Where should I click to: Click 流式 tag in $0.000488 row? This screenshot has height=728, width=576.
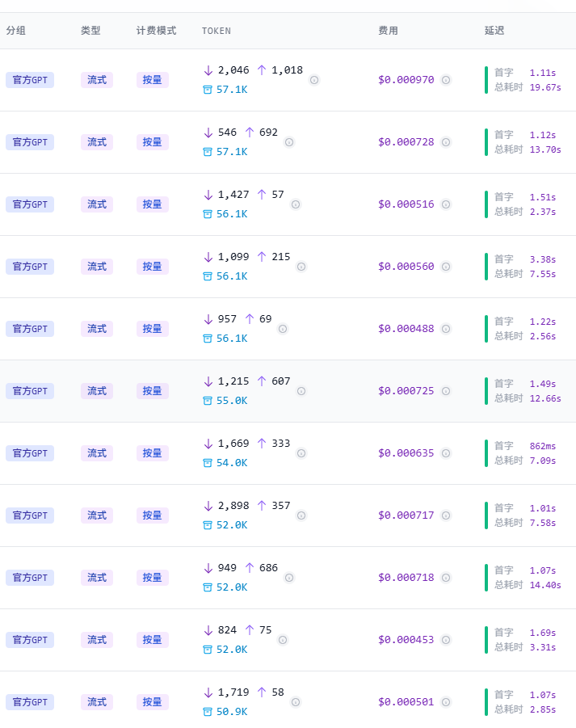point(97,329)
